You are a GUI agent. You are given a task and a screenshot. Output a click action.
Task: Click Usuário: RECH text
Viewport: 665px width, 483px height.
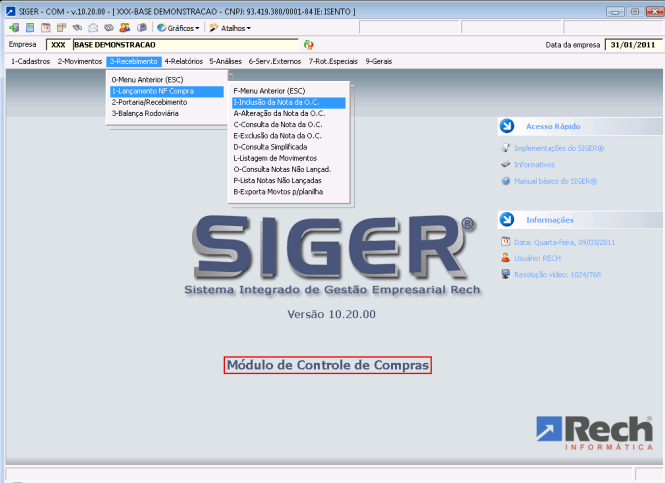click(537, 258)
